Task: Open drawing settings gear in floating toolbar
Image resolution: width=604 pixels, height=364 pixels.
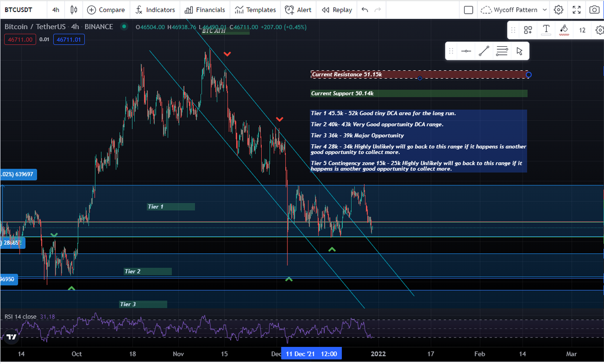Action: point(598,30)
